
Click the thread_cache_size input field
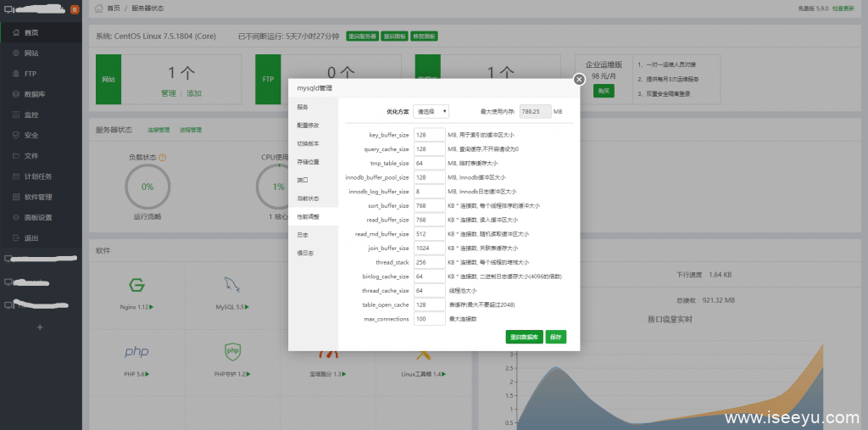[430, 290]
